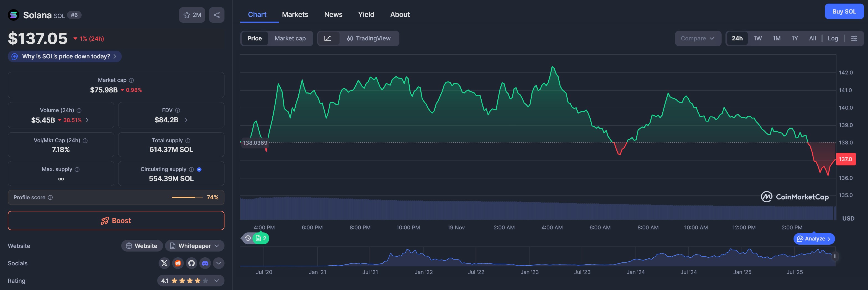Click the share icon next to Solana
Screen dimensions: 868x290
click(x=217, y=15)
